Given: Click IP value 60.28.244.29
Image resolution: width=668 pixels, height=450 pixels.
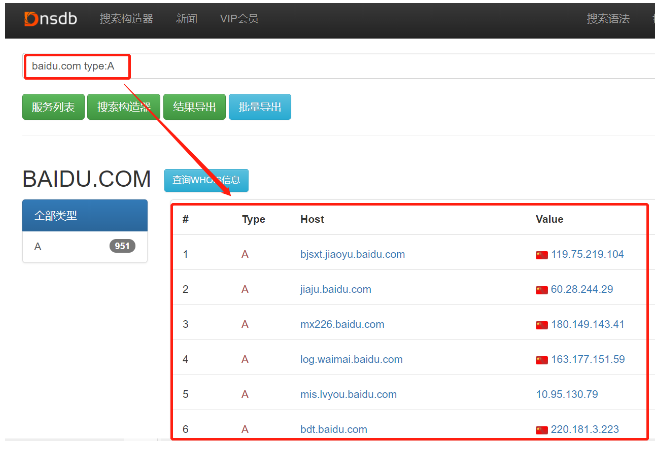Looking at the screenshot, I should (582, 289).
